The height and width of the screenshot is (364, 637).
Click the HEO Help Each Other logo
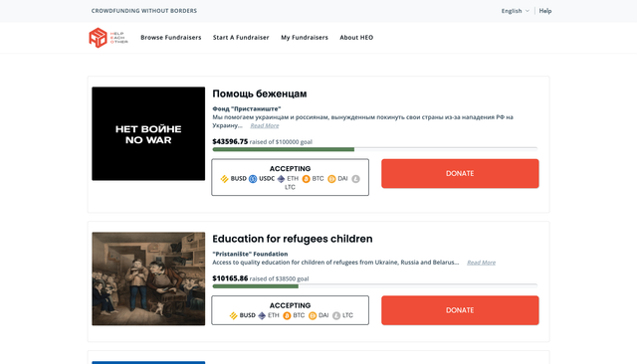[x=108, y=38]
